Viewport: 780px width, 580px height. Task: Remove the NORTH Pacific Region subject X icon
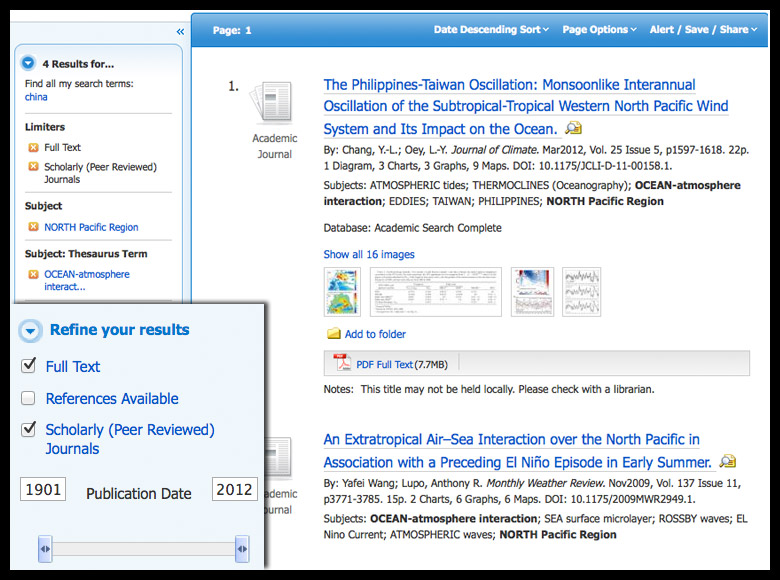coord(33,228)
